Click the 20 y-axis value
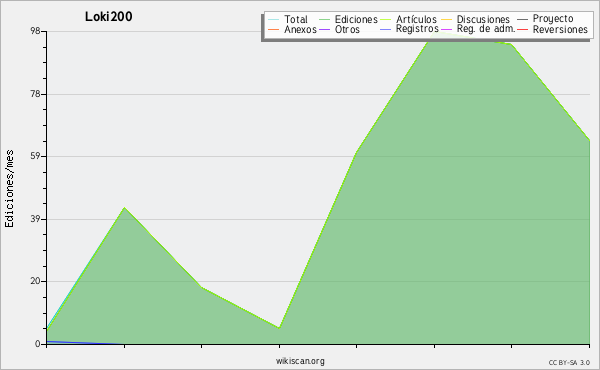This screenshot has height=370, width=600. pos(35,281)
